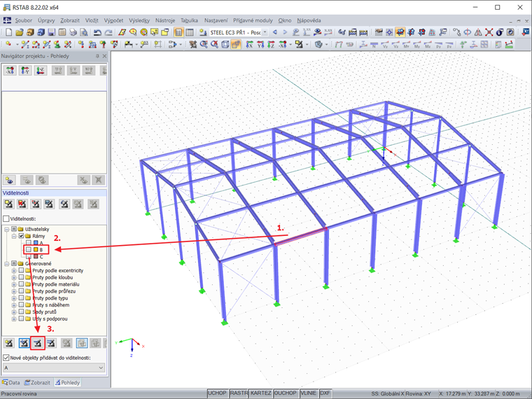The height and width of the screenshot is (399, 532).
Task: Check Pruty podle excentricity checkbox
Action: point(21,270)
